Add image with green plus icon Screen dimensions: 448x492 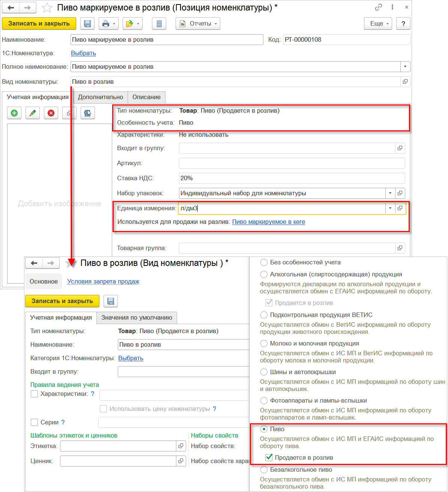pyautogui.click(x=14, y=113)
